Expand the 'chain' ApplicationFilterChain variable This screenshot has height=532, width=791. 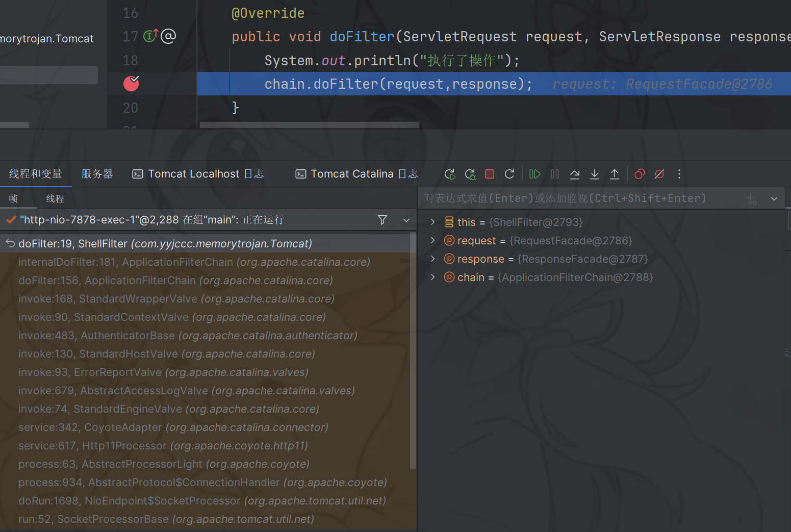click(x=432, y=277)
